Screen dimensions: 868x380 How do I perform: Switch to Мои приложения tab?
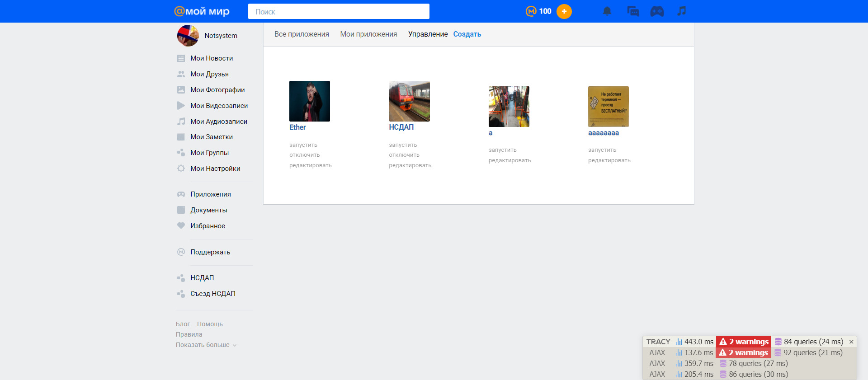[x=368, y=34]
